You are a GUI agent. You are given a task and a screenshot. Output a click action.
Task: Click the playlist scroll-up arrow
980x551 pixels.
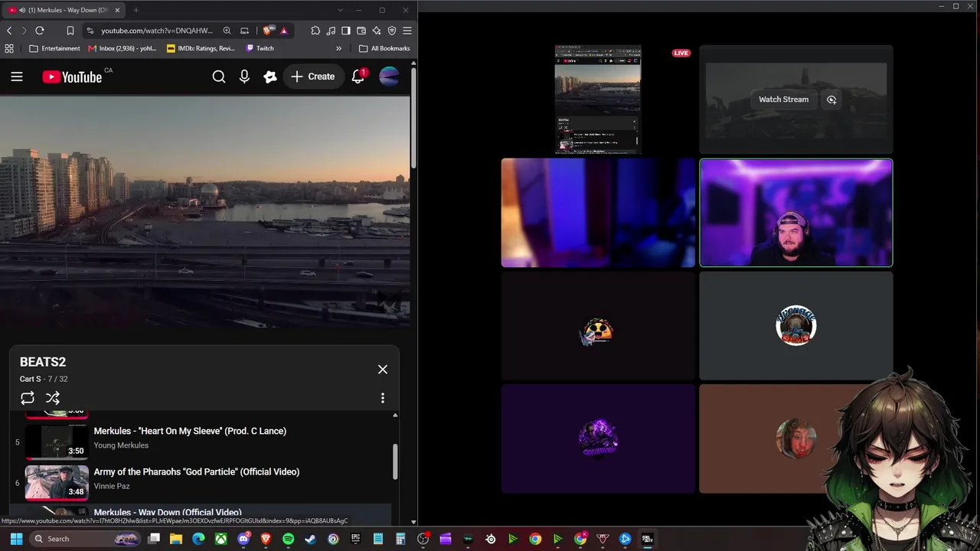(x=395, y=415)
